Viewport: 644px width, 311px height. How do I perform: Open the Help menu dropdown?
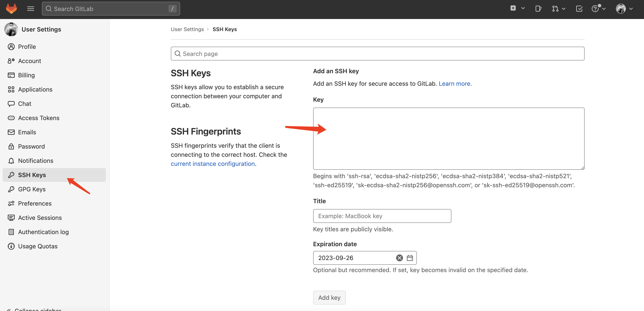(x=598, y=9)
